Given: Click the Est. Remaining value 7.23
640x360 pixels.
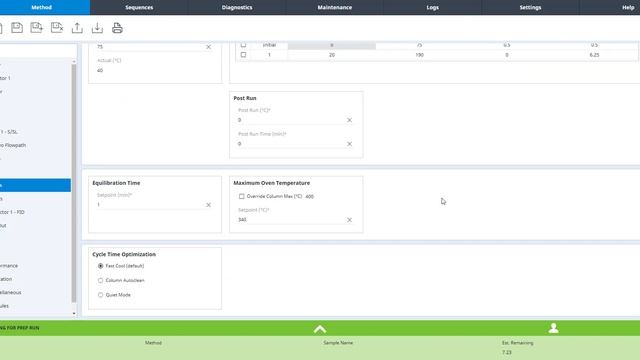Looking at the screenshot, I should click(x=507, y=352).
